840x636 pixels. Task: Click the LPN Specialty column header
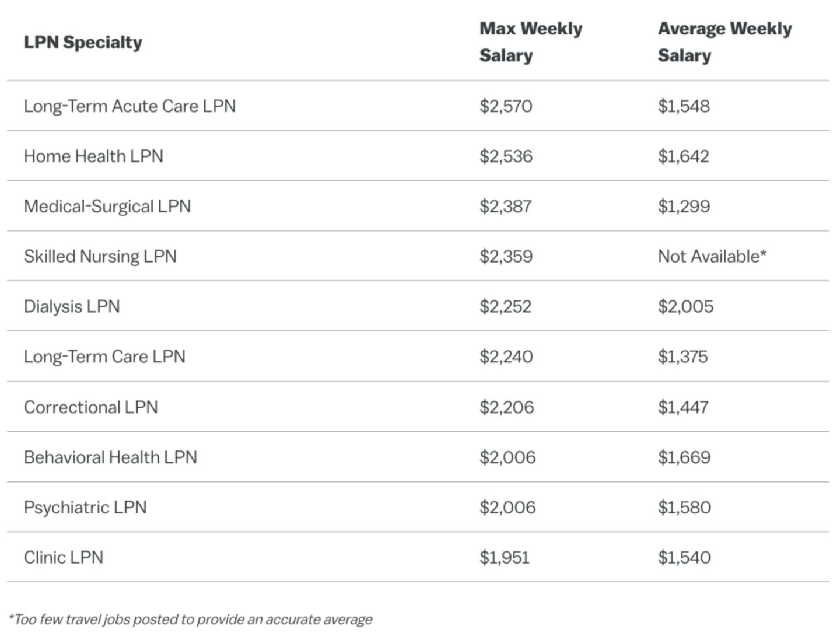[83, 42]
